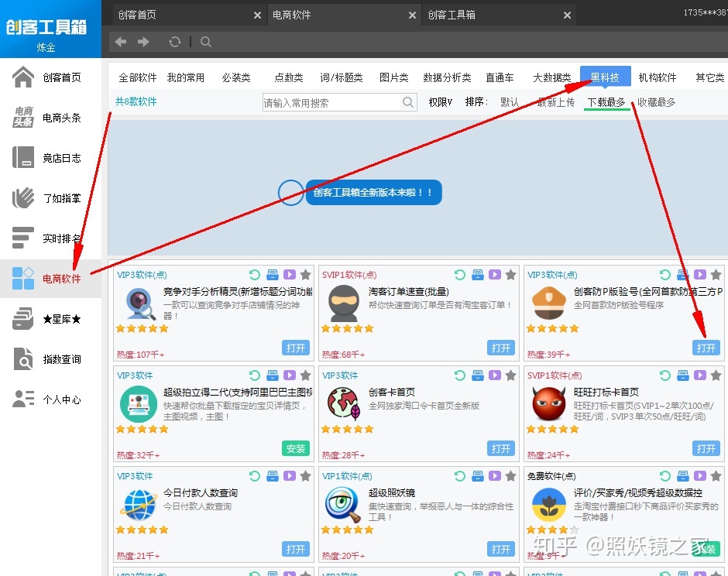The image size is (728, 576).
Task: Sort software by 收藏最多
Action: 656,102
